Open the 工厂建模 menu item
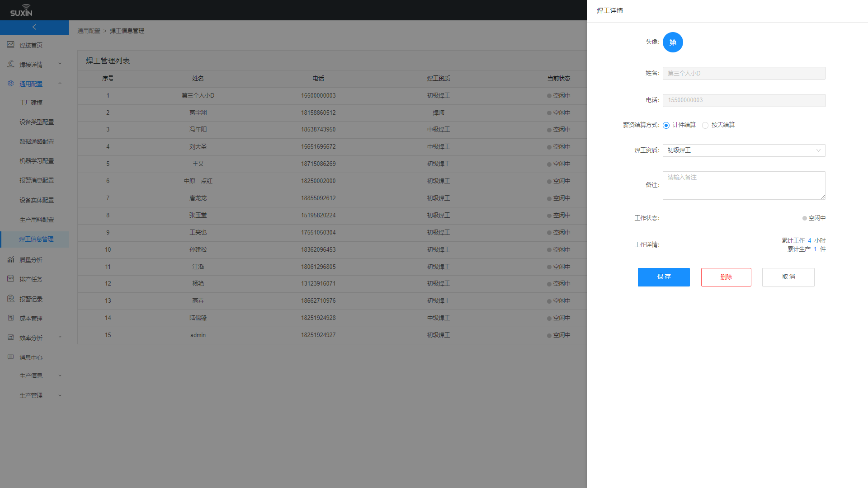This screenshot has width=868, height=488. click(31, 103)
